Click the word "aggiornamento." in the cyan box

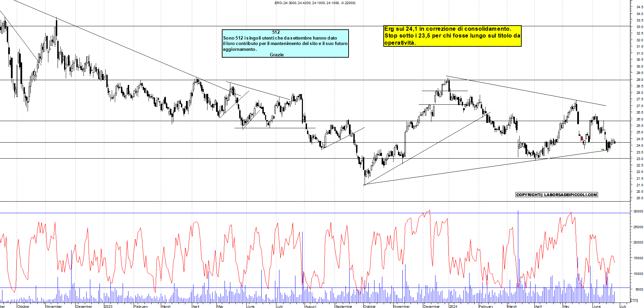pos(240,49)
